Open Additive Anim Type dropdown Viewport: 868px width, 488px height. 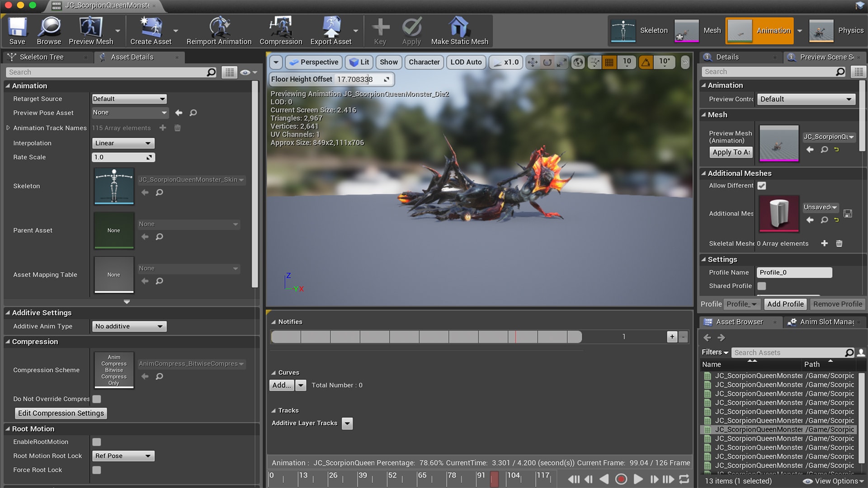129,326
